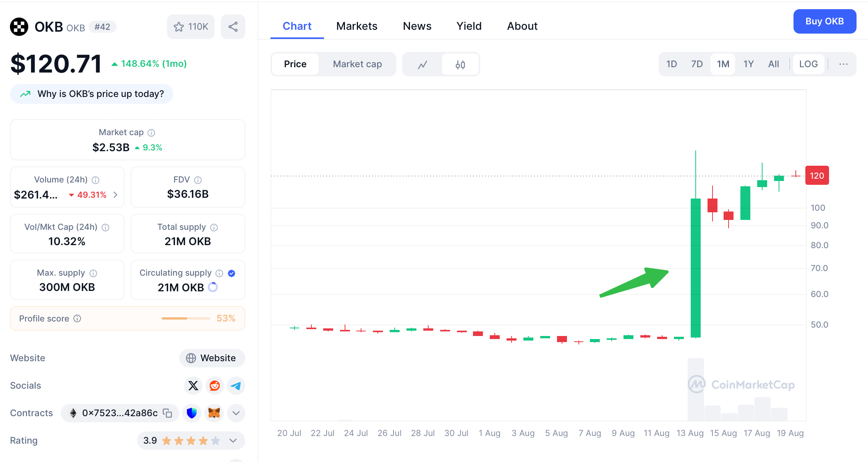Open OKB's Telegram social link
Viewport: 868px width, 462px height.
[x=236, y=386]
